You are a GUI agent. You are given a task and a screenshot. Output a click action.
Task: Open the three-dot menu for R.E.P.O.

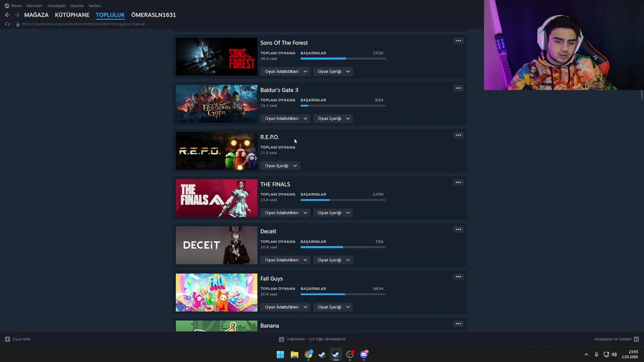[x=458, y=135]
